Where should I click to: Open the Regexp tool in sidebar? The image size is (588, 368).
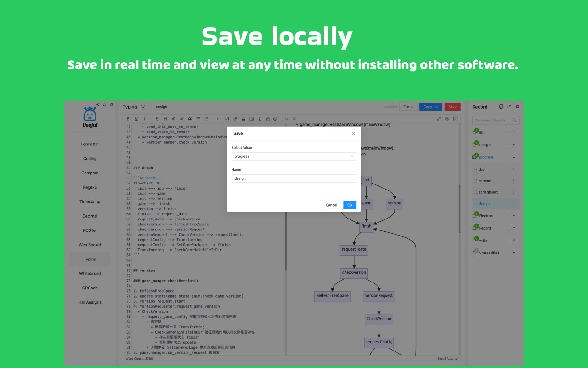[x=90, y=187]
